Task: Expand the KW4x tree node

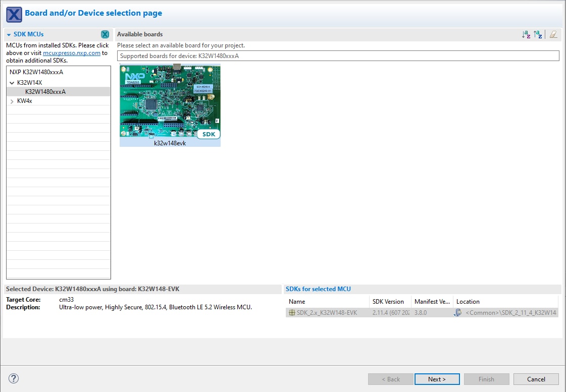Action: point(12,101)
